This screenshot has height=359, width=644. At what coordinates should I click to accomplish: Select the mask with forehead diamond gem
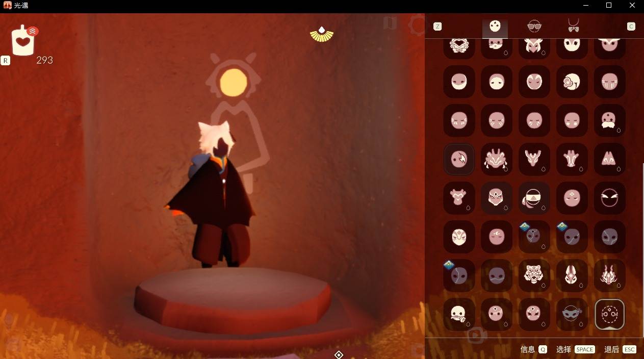tap(497, 198)
